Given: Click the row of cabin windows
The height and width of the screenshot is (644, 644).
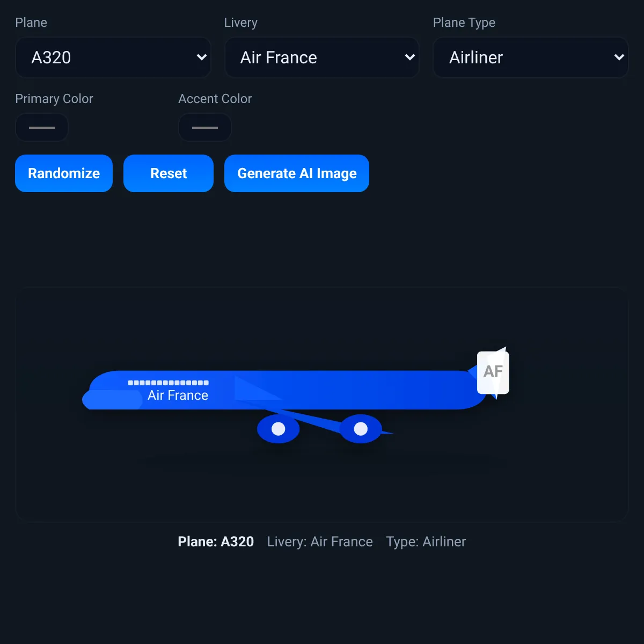Looking at the screenshot, I should point(168,383).
